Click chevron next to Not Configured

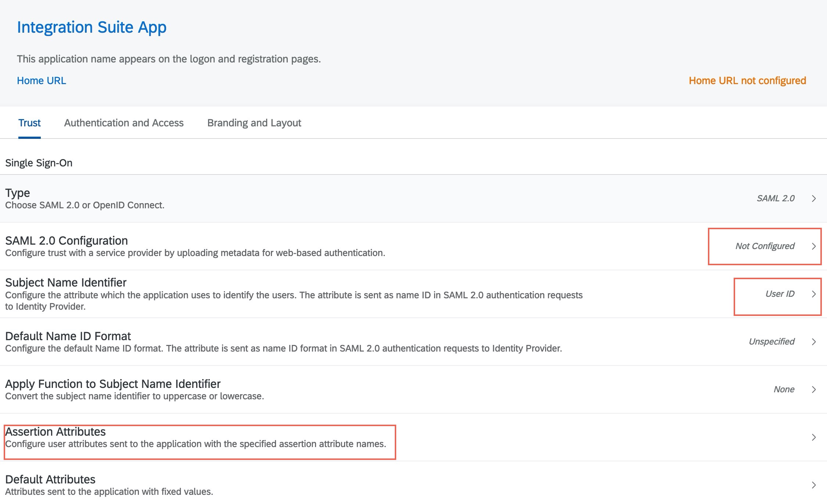(x=813, y=246)
